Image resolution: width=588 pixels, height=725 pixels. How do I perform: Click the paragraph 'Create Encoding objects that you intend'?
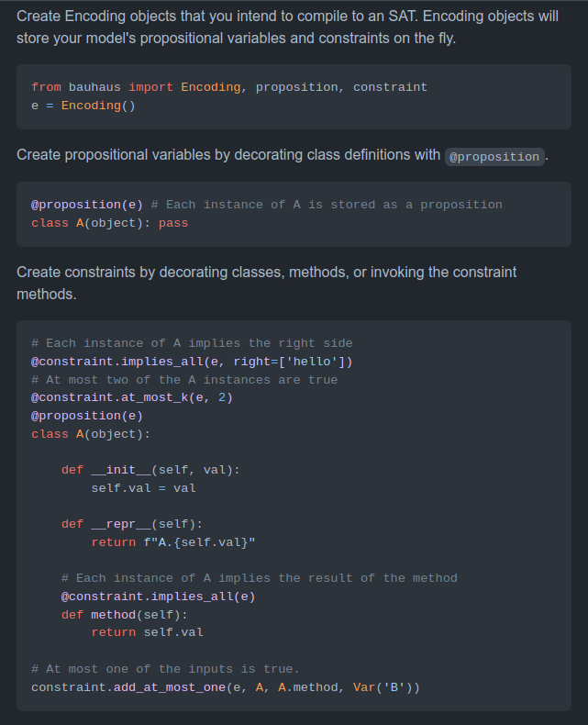click(287, 27)
